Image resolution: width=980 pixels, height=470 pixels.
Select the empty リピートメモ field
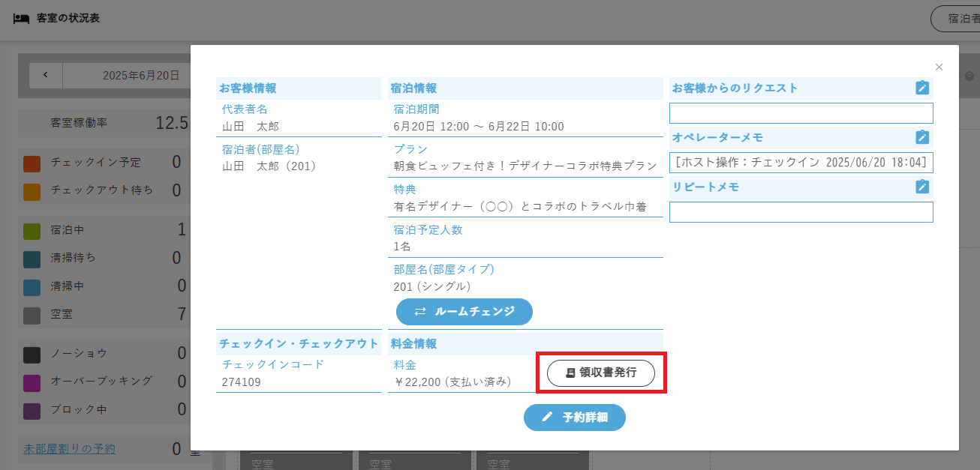pyautogui.click(x=801, y=212)
